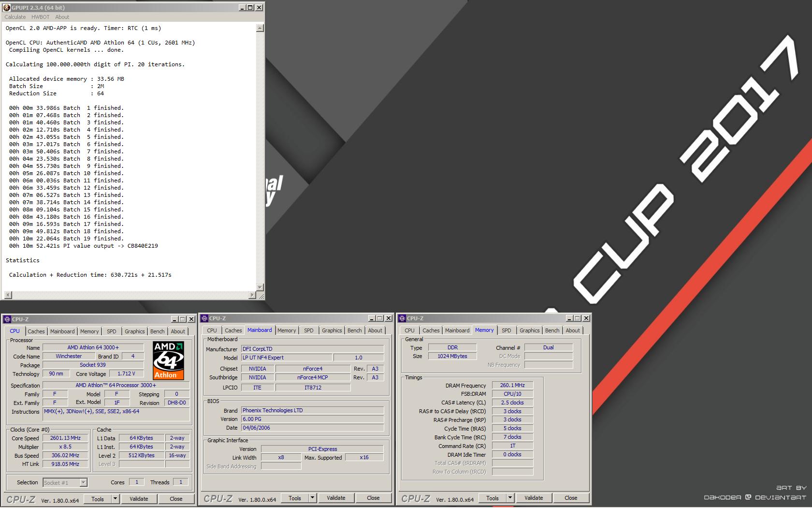Switch to Graphics tab in the Mainboard window

click(x=332, y=330)
